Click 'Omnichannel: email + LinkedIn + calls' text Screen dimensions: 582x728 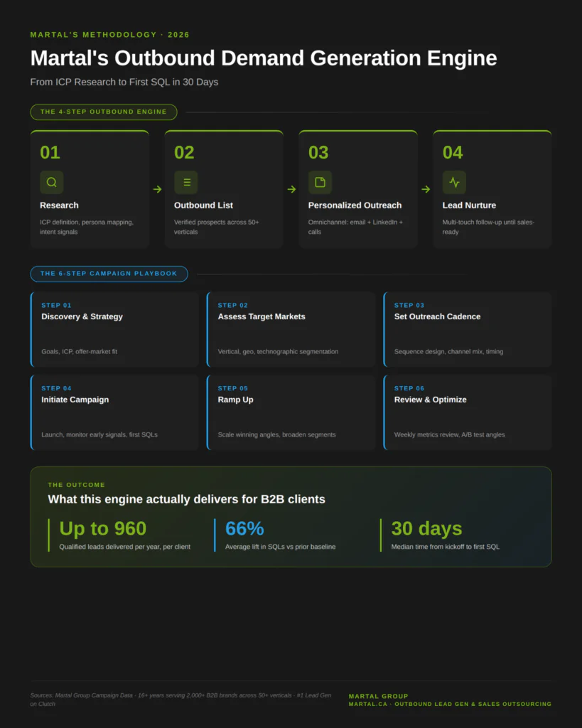[x=355, y=227]
